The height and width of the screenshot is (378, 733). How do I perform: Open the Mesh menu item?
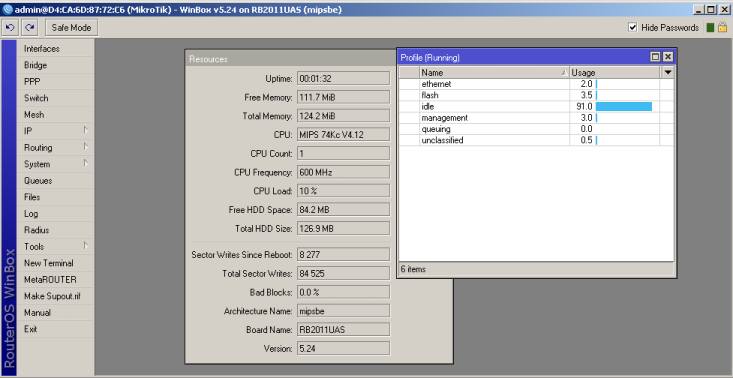coord(55,114)
